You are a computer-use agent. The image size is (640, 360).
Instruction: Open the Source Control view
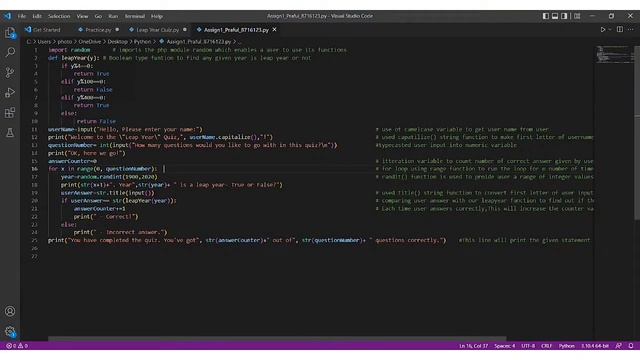10,73
